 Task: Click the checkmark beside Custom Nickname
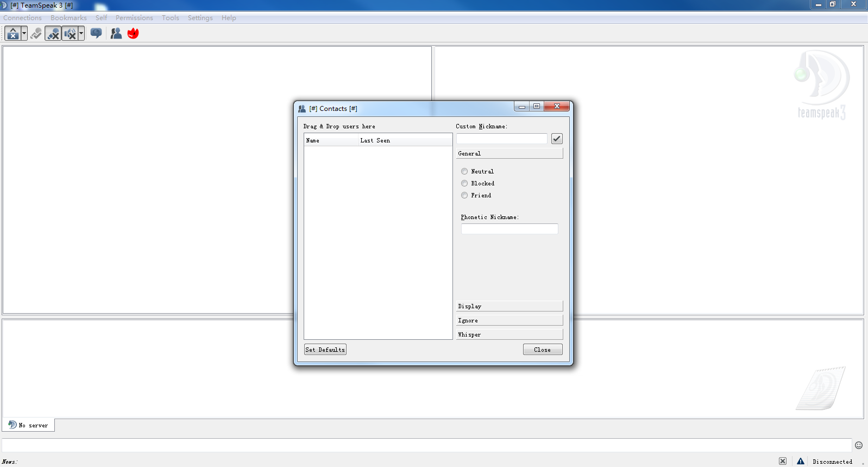point(557,139)
